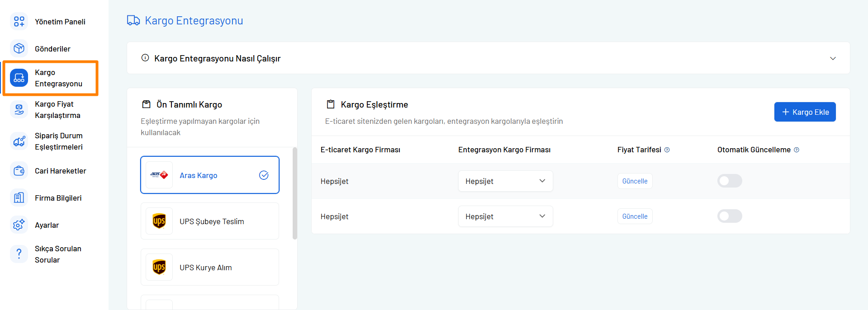Click the Firma Bilgileri building icon
868x310 pixels.
click(x=19, y=198)
